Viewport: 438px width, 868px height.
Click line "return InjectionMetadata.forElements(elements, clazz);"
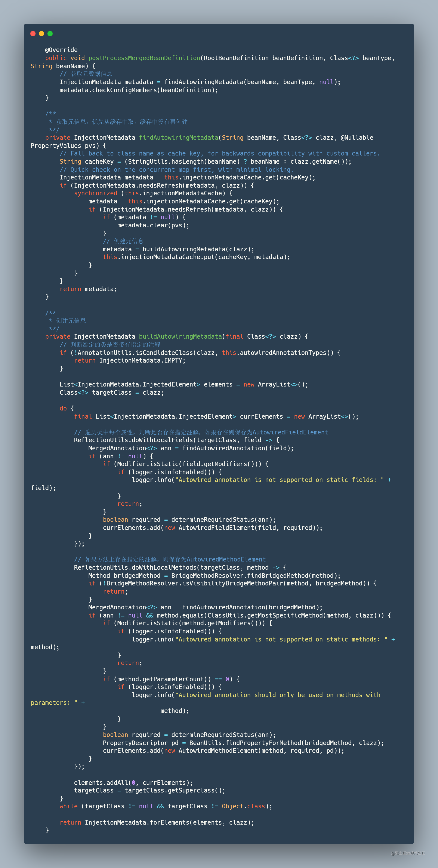click(157, 822)
